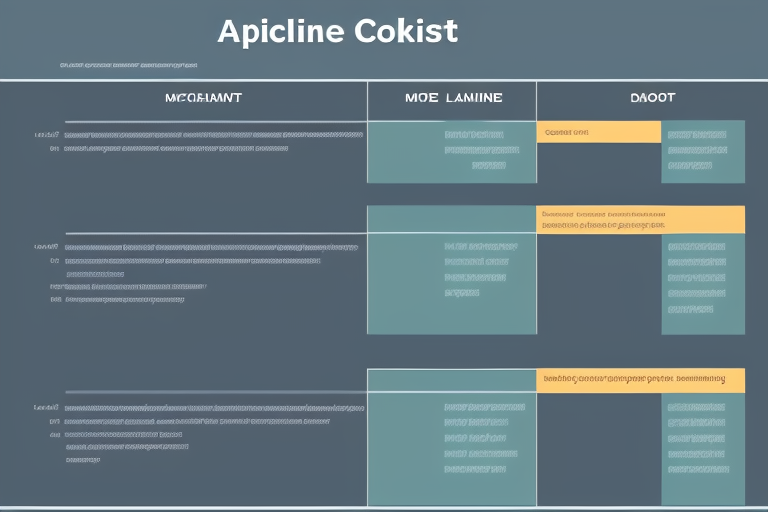Click the short yellow bar in first row

click(598, 132)
